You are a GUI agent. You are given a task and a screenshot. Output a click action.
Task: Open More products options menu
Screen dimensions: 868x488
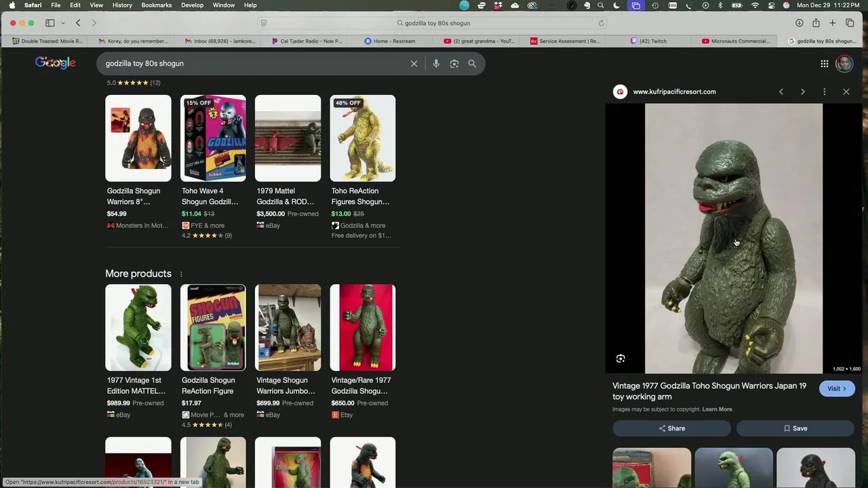(181, 274)
